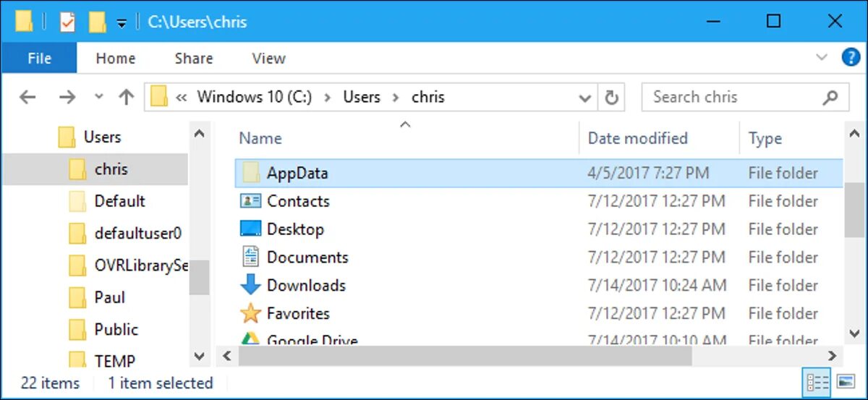Switch to Large icons view layout
This screenshot has width=868, height=400.
click(x=846, y=381)
